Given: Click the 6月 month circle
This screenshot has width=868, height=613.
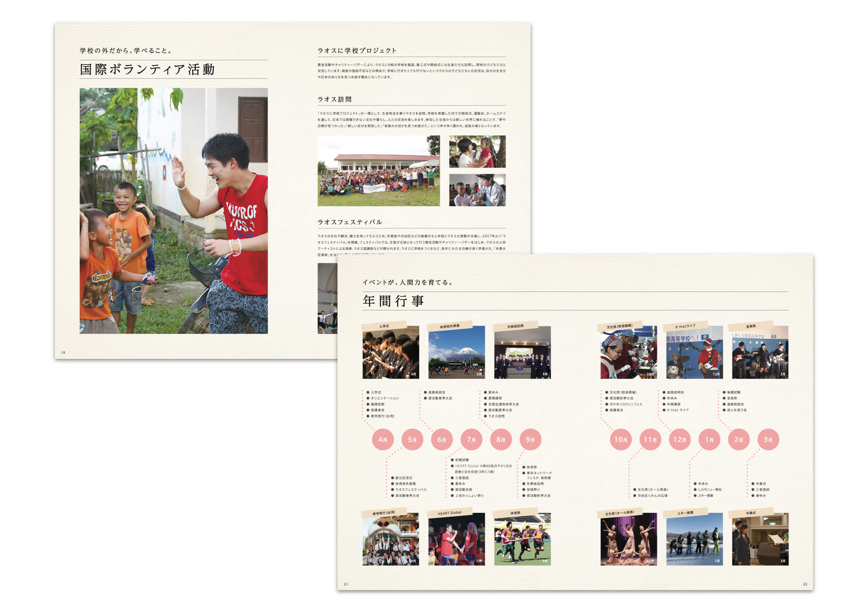Looking at the screenshot, I should point(442,439).
